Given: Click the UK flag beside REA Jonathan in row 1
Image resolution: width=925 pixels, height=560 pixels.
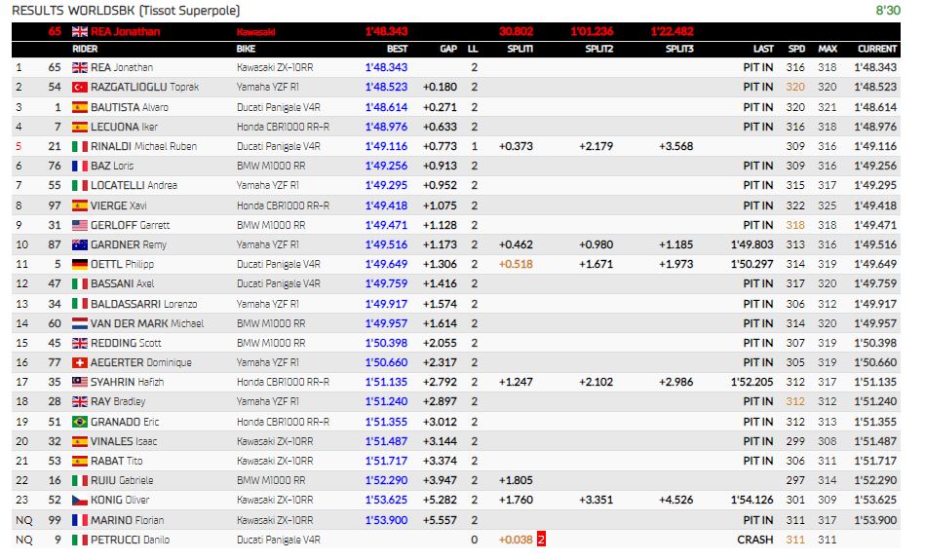Looking at the screenshot, I should point(80,68).
